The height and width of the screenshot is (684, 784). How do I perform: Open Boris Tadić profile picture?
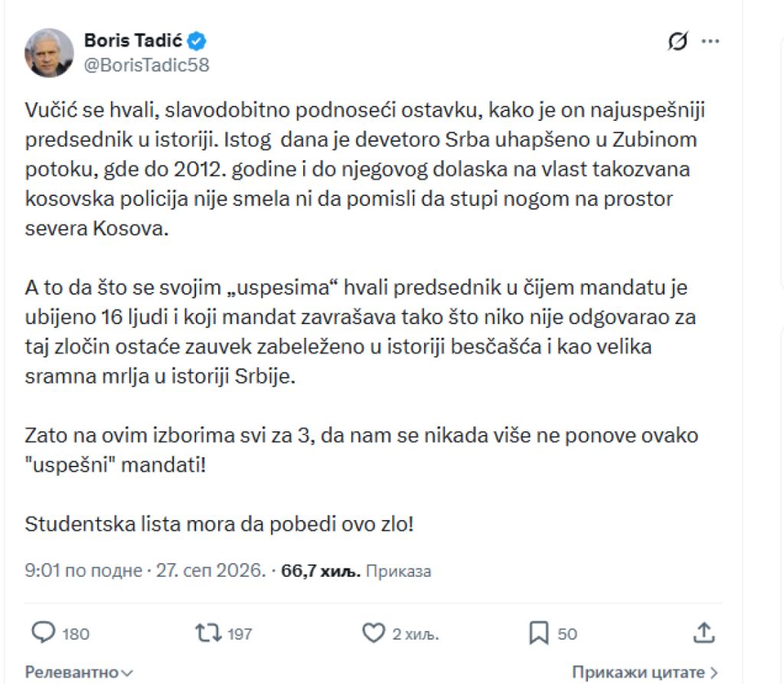pos(49,53)
